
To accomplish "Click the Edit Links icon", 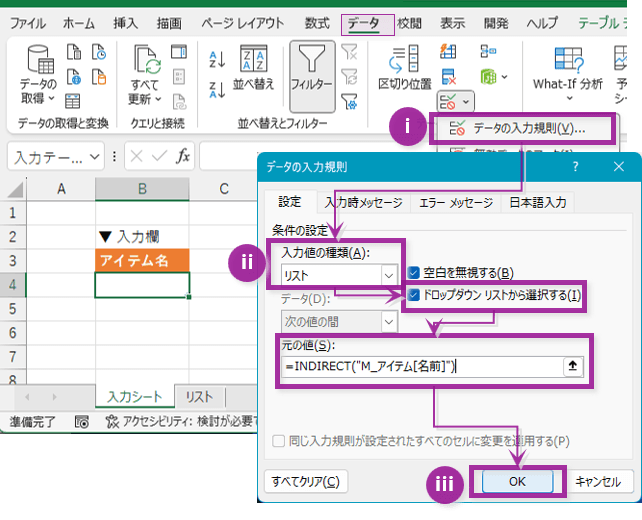I will (x=179, y=102).
